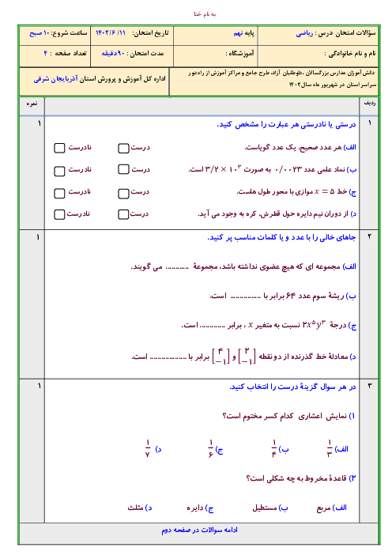This screenshot has height=555, width=392.
Task: Choose answer الف) مربع
Action: tap(331, 508)
